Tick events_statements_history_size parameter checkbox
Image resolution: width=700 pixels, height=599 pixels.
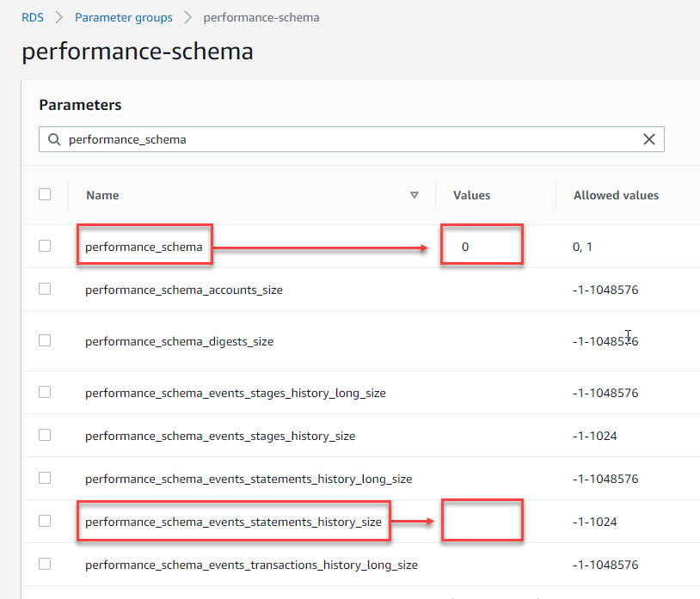pos(45,521)
